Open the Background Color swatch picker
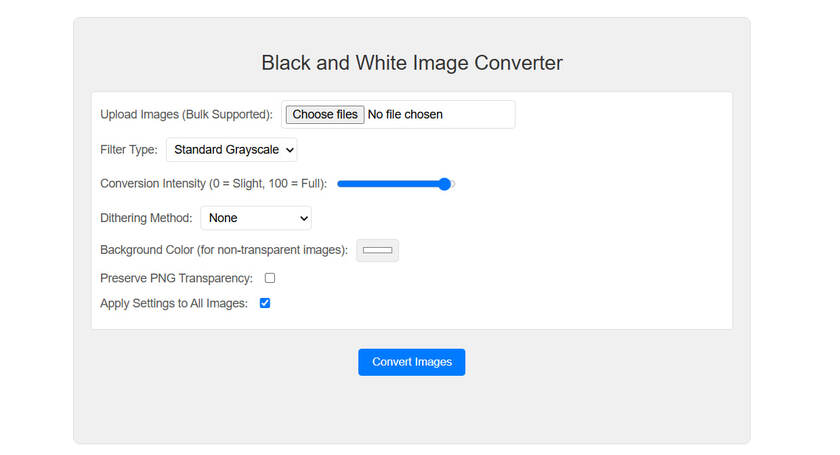840x455 pixels. coord(378,250)
